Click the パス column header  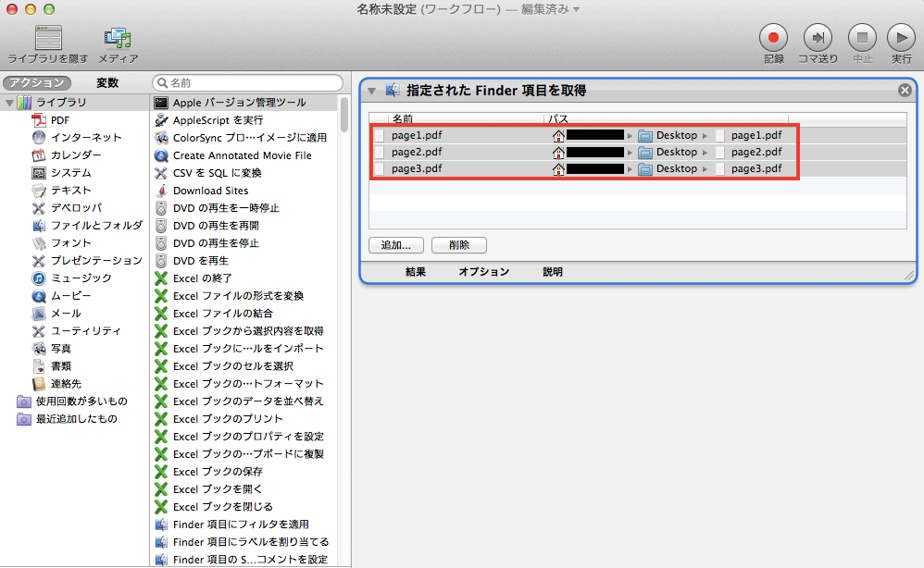666,119
